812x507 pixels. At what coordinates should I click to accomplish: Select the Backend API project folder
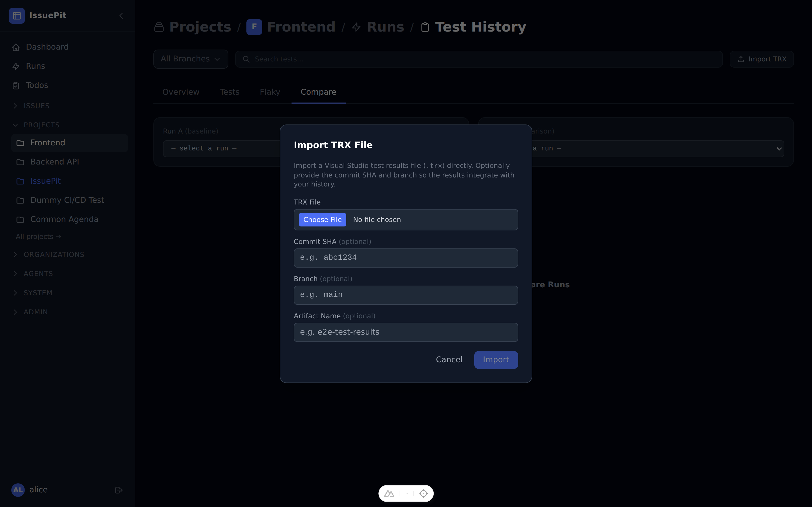click(55, 162)
